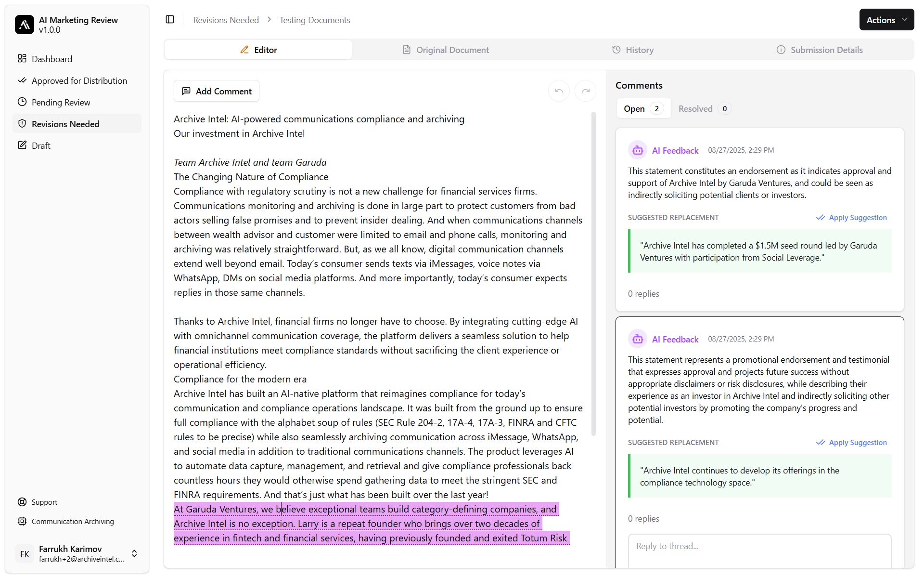Viewport: 924px width, 578px height.
Task: Expand the Actions dropdown
Action: click(886, 20)
